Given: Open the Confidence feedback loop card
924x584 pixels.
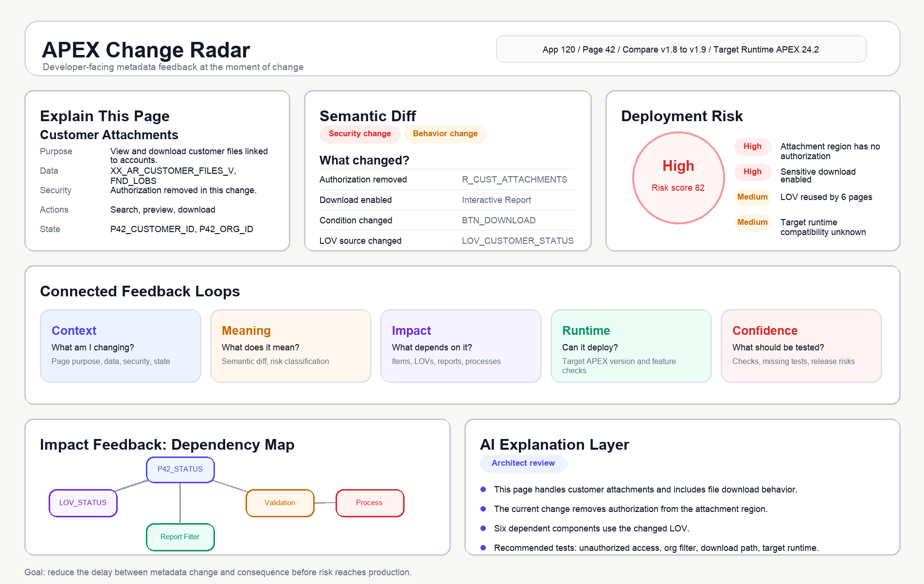Looking at the screenshot, I should (x=801, y=346).
